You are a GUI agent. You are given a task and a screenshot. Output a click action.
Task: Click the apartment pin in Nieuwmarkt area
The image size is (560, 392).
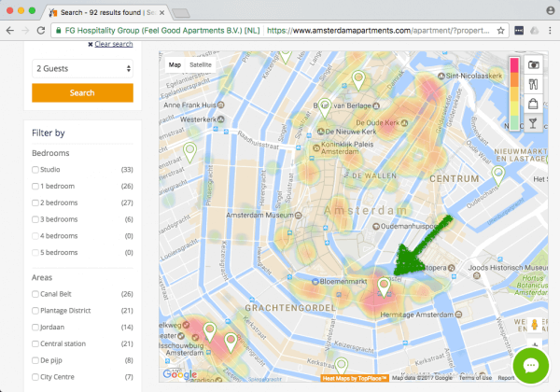tap(497, 175)
